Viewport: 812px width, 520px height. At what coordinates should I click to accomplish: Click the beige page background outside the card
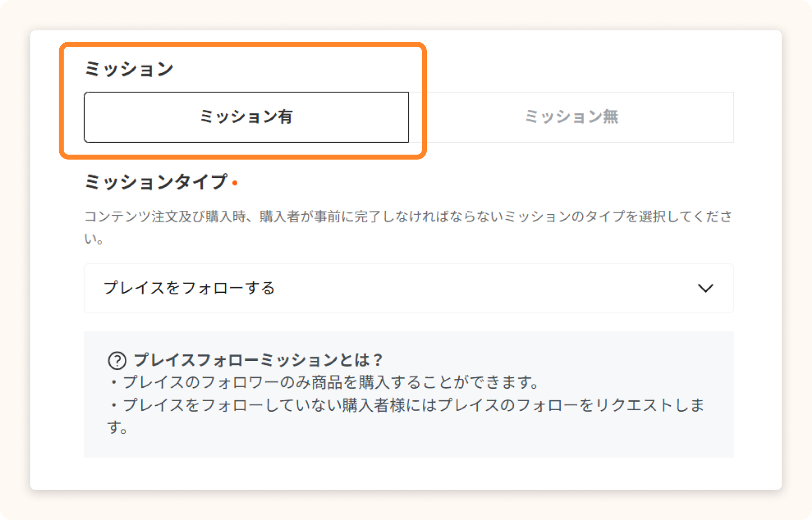pyautogui.click(x=14, y=259)
